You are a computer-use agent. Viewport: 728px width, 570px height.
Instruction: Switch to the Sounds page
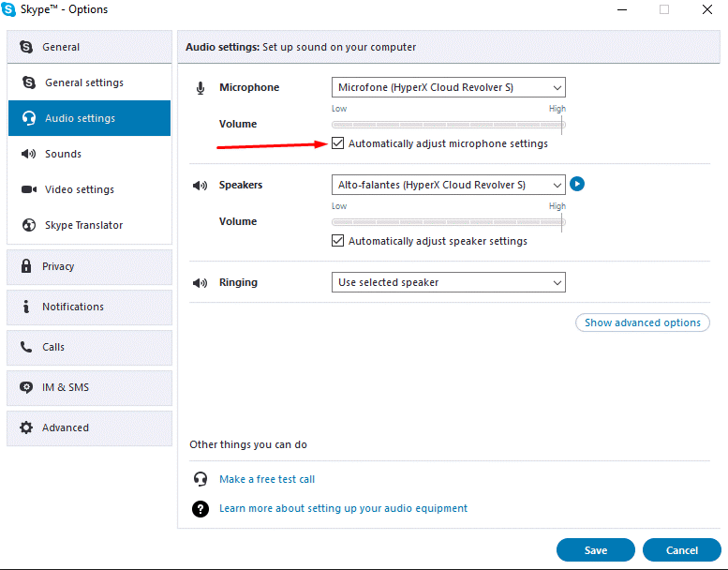89,154
